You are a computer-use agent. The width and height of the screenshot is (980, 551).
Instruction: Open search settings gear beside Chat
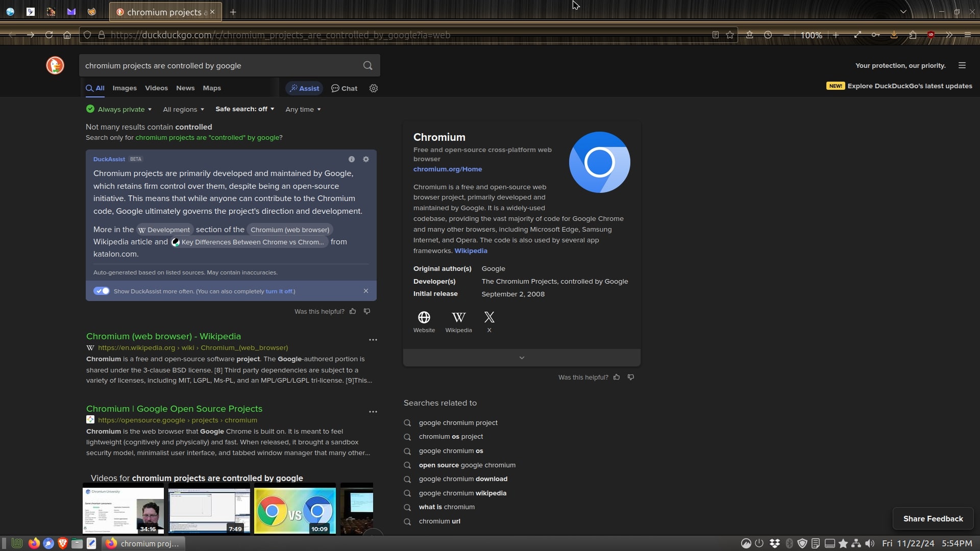(x=374, y=88)
